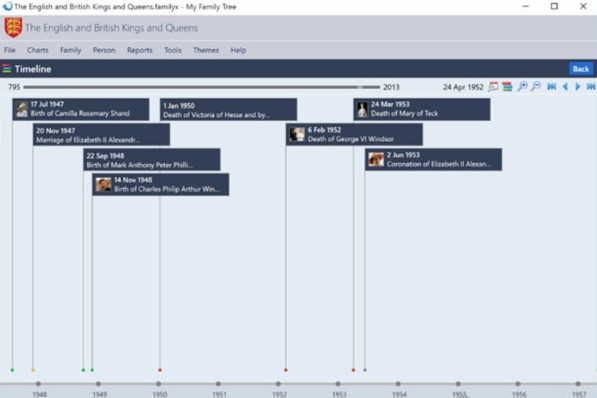The width and height of the screenshot is (597, 398).
Task: Click green marker dot for 17 Jul 1947
Action: (x=12, y=370)
